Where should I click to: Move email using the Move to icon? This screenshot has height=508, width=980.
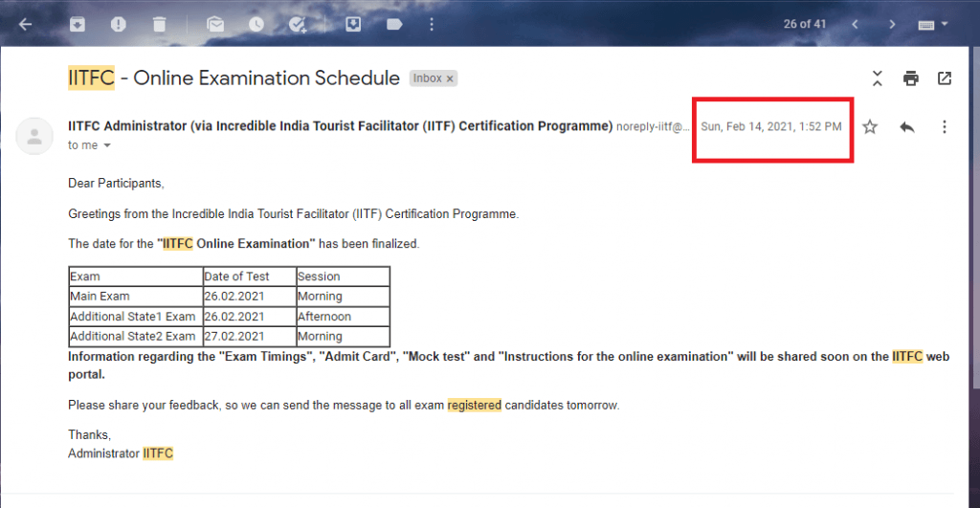tap(353, 24)
